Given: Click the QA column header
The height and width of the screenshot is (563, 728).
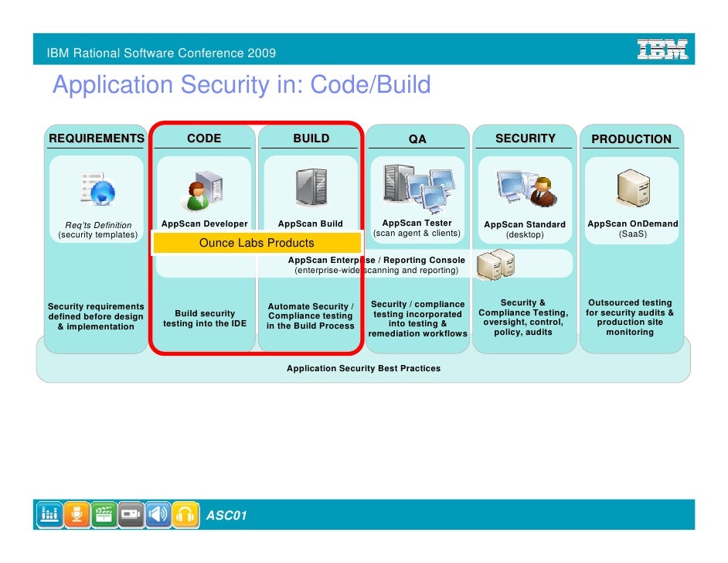Looking at the screenshot, I should (417, 139).
